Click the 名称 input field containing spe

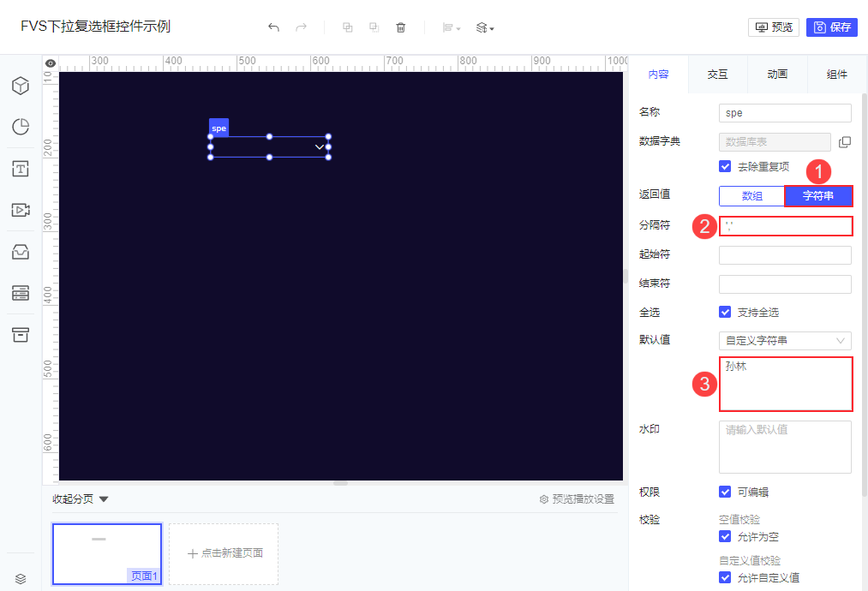tap(785, 113)
